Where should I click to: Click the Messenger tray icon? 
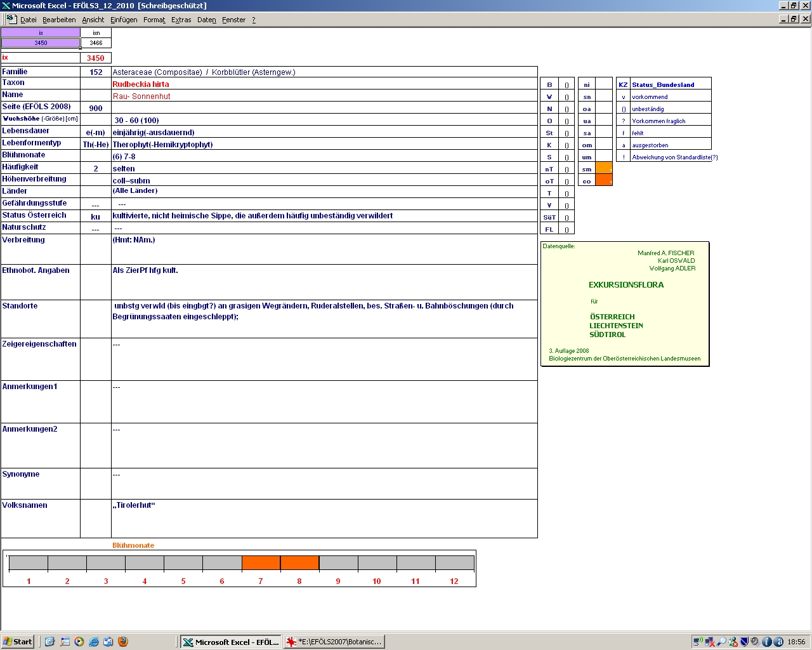click(733, 642)
